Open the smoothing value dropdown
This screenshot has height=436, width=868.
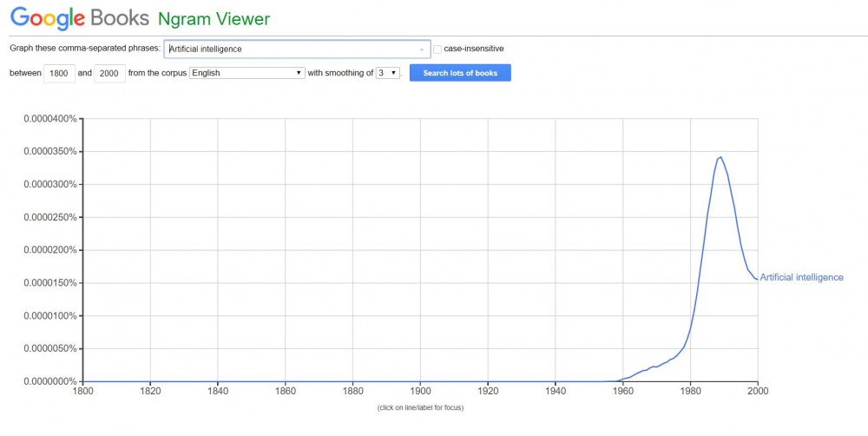coord(387,73)
